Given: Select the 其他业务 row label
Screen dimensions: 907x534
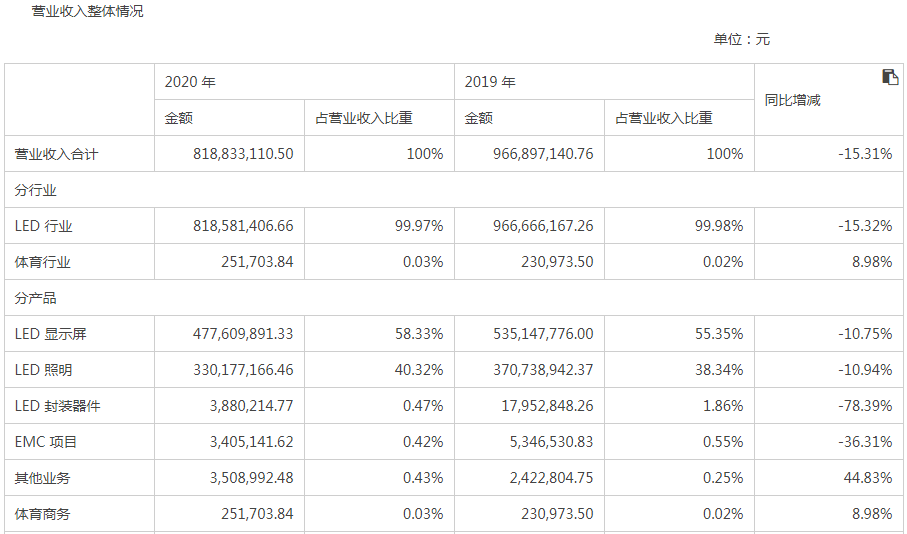Looking at the screenshot, I should click(x=43, y=478).
